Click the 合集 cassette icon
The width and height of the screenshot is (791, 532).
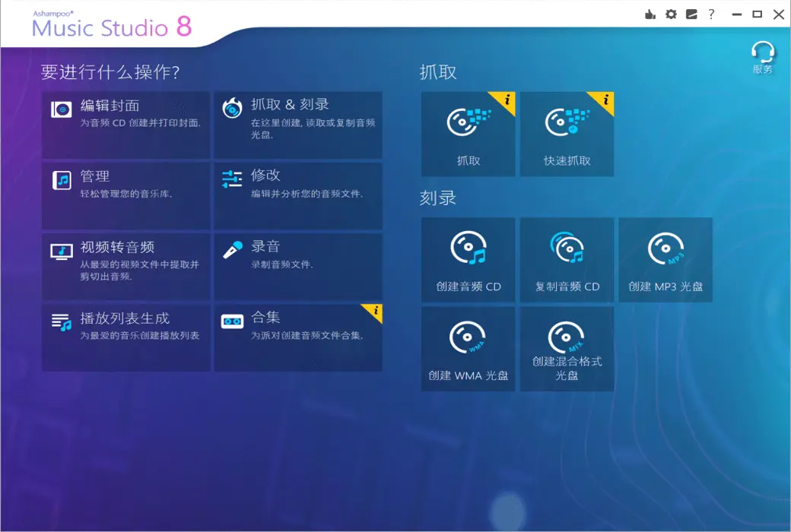(x=232, y=321)
